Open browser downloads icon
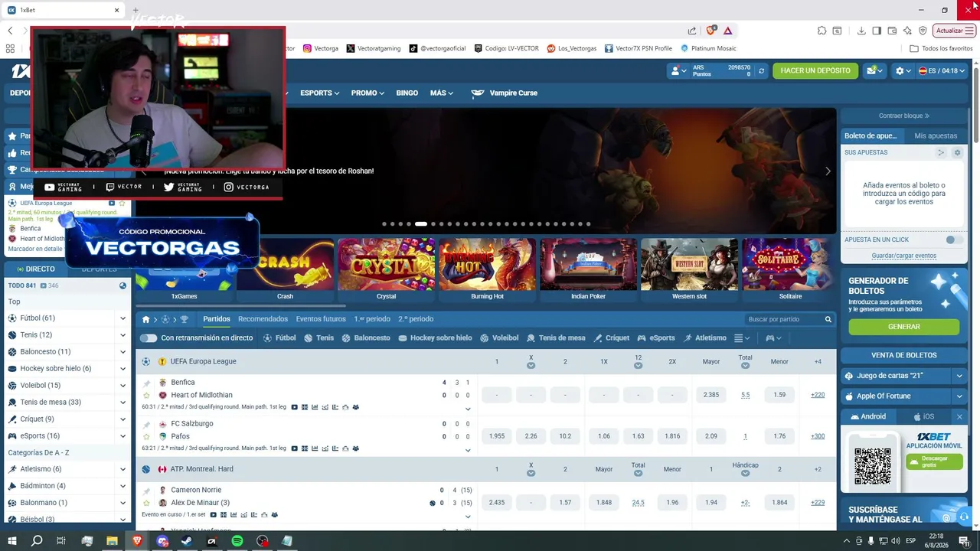This screenshot has width=980, height=551. [861, 31]
